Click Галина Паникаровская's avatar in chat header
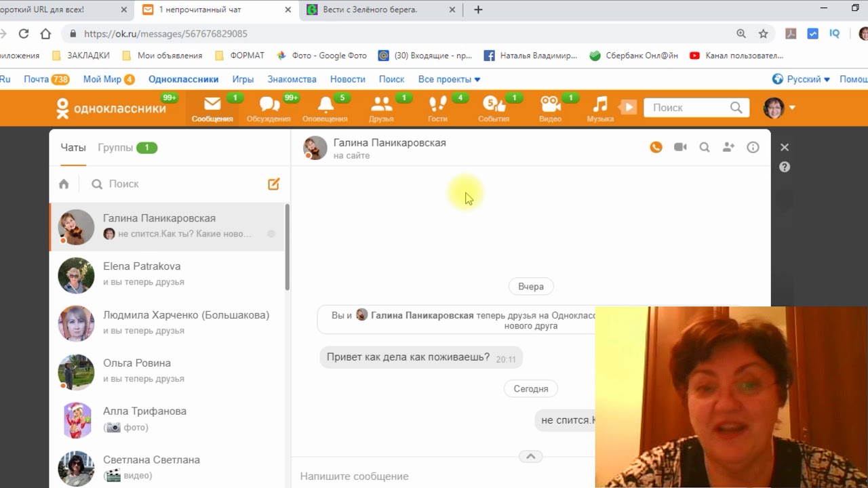 315,148
